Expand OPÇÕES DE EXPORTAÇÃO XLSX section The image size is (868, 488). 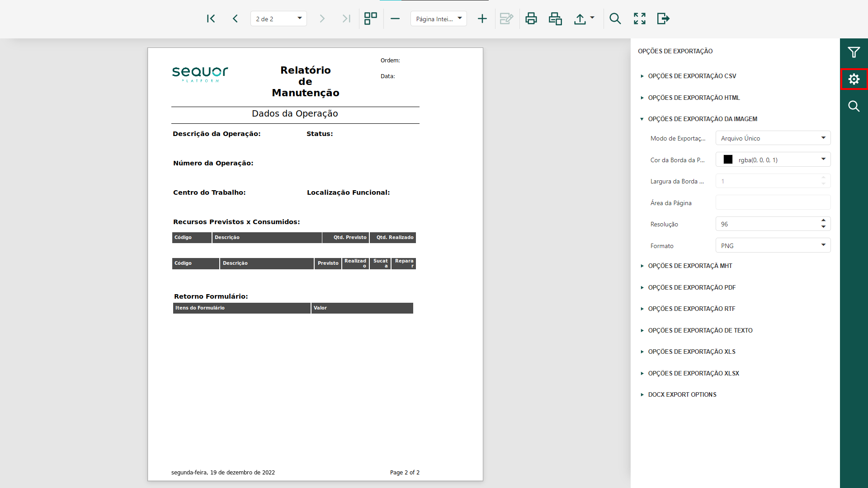coord(693,373)
